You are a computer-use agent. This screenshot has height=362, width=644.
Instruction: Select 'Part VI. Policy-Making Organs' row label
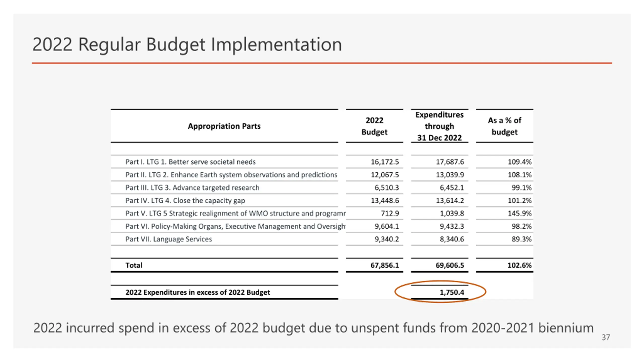[235, 226]
